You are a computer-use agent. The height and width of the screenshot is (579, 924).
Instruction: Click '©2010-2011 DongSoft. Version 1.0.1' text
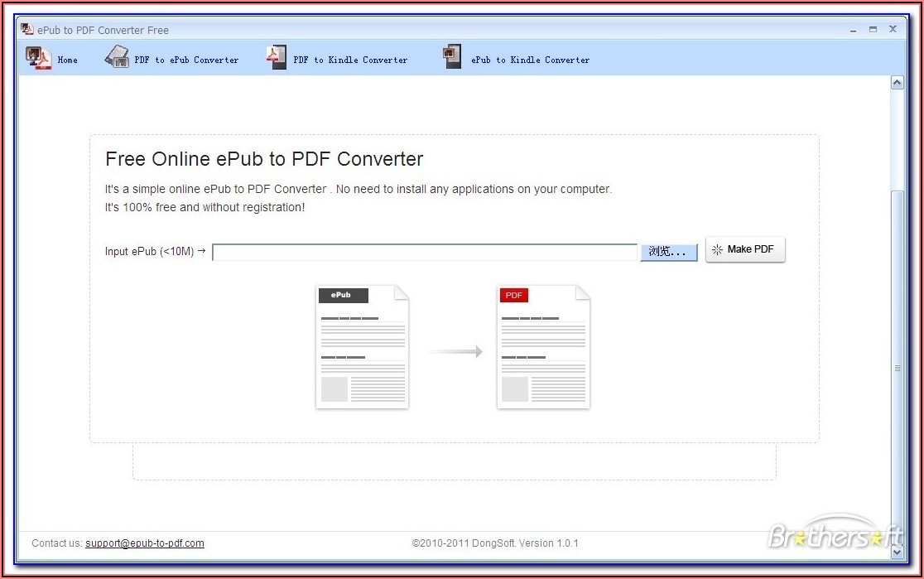(x=495, y=543)
